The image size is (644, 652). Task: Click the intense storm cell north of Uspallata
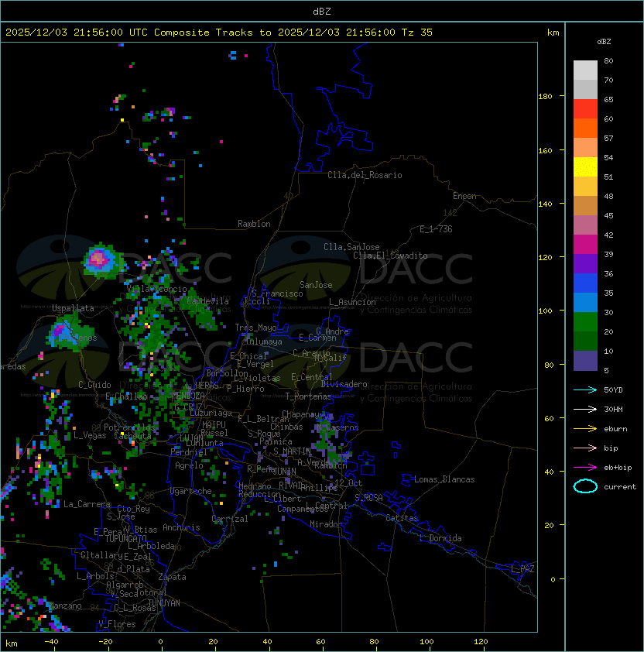pos(99,259)
